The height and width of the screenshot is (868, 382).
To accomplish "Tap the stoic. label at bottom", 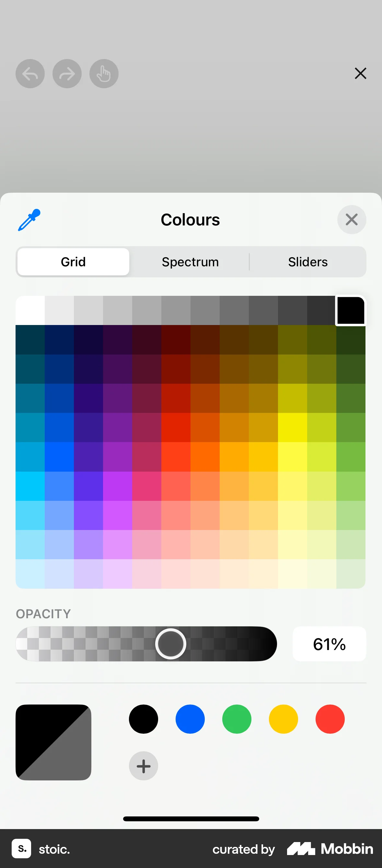I will tap(54, 849).
